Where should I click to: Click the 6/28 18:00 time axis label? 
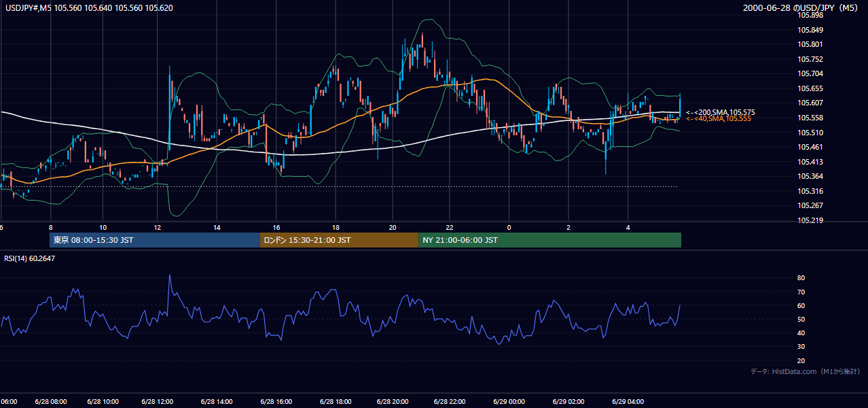tap(336, 402)
